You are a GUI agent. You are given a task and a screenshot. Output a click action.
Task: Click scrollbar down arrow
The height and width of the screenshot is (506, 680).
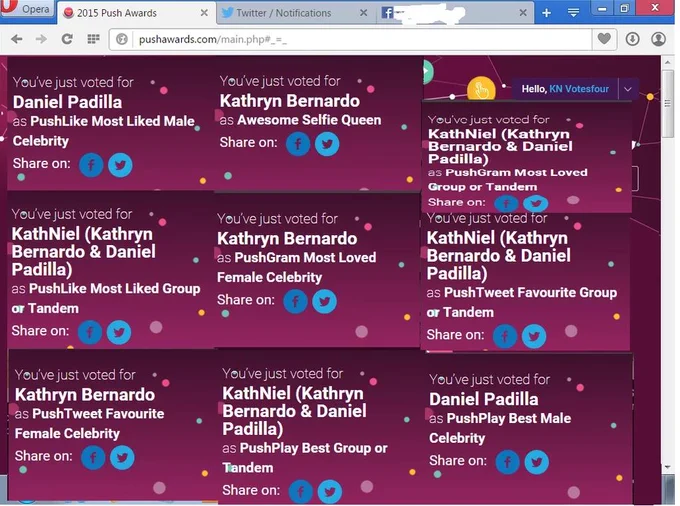667,467
